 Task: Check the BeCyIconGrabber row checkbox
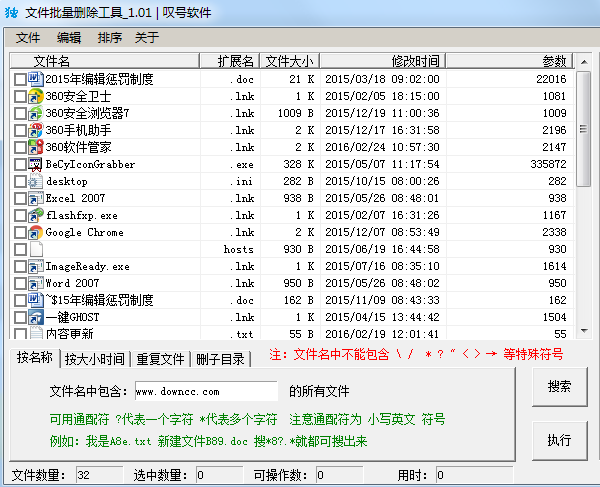pos(20,165)
